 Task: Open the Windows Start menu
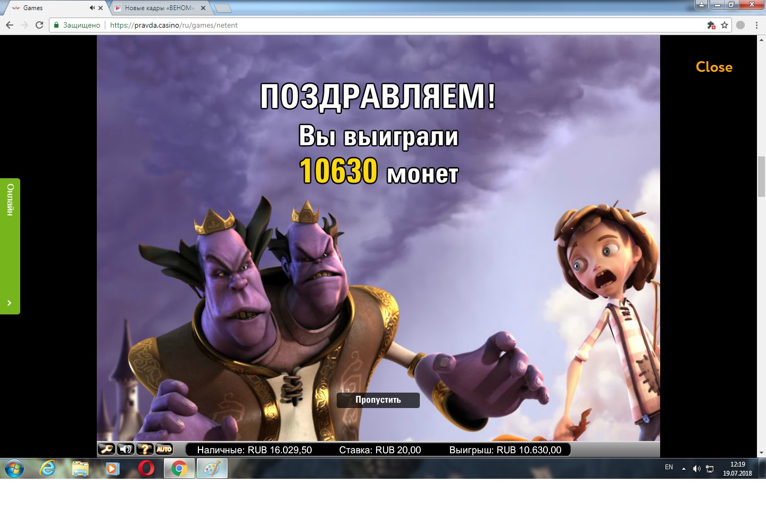pyautogui.click(x=14, y=469)
